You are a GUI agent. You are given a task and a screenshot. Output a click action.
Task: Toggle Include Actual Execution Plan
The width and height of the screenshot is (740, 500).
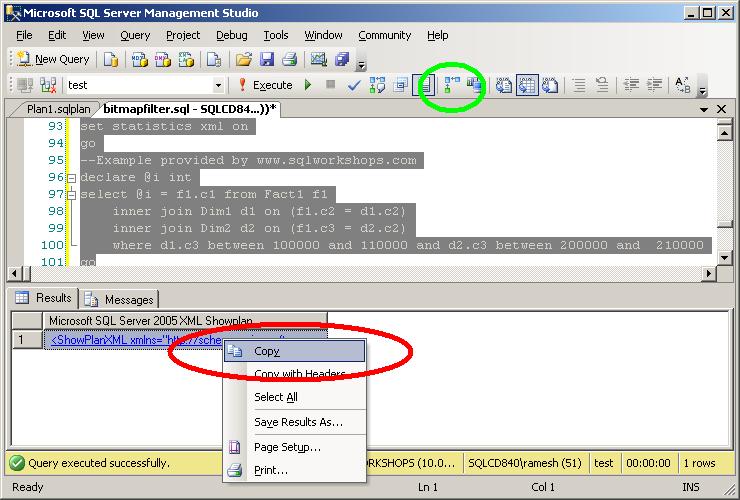coord(452,85)
